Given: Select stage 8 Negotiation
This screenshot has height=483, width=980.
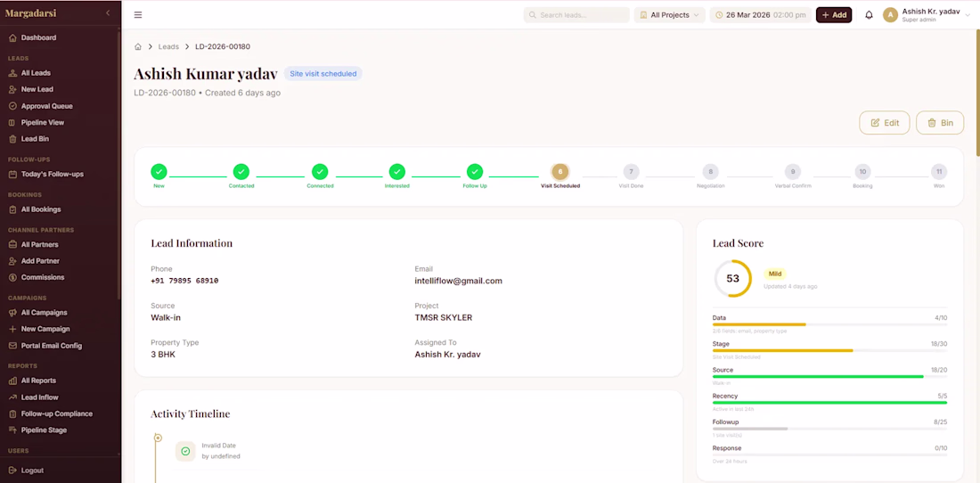Looking at the screenshot, I should click(710, 171).
